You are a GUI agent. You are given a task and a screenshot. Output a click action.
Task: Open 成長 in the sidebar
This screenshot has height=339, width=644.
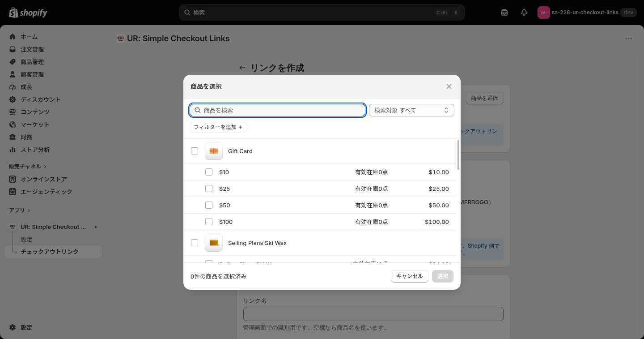(x=53, y=87)
